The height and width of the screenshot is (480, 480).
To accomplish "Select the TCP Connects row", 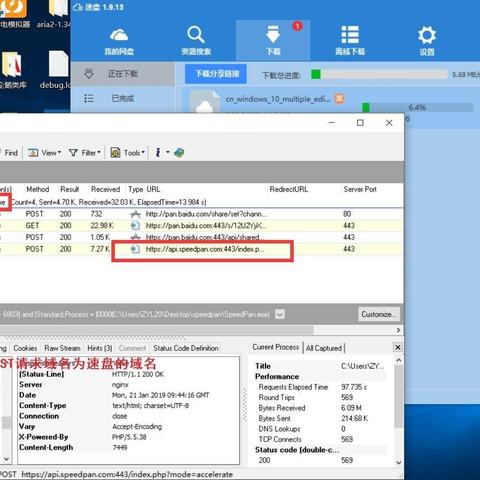I will [321, 439].
